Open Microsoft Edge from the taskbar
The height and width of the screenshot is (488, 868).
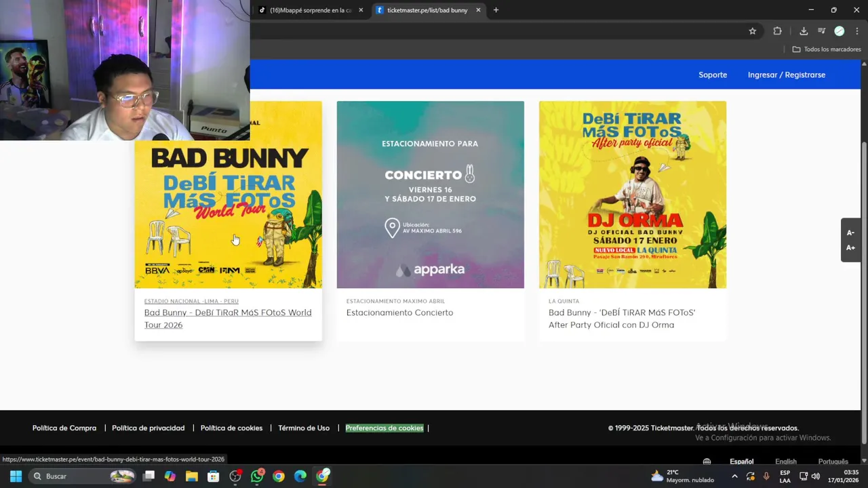coord(300,476)
